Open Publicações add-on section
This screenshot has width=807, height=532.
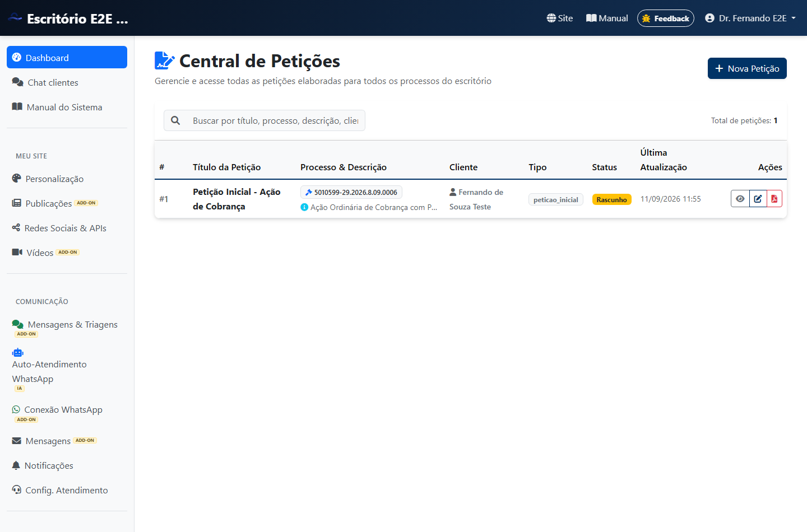click(x=67, y=203)
